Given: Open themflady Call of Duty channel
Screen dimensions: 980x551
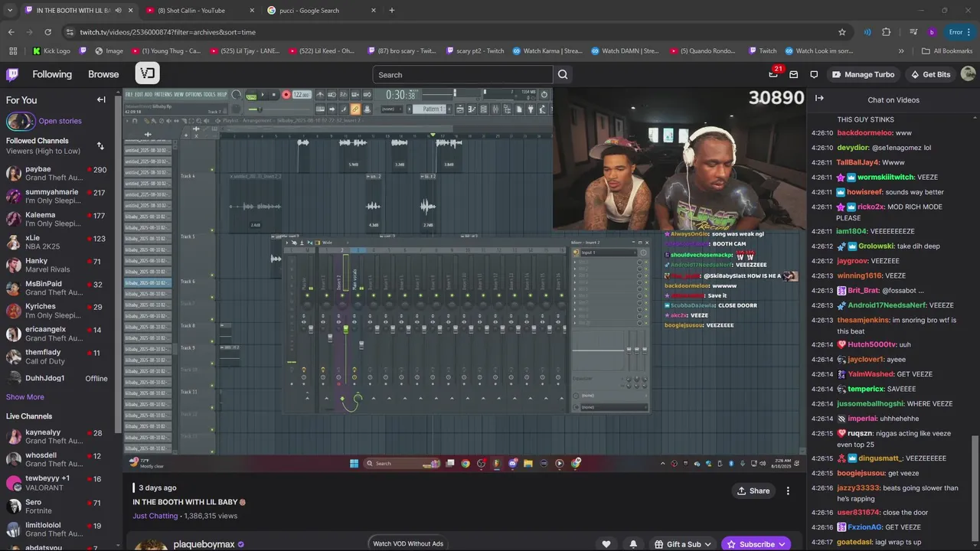Looking at the screenshot, I should coord(57,357).
